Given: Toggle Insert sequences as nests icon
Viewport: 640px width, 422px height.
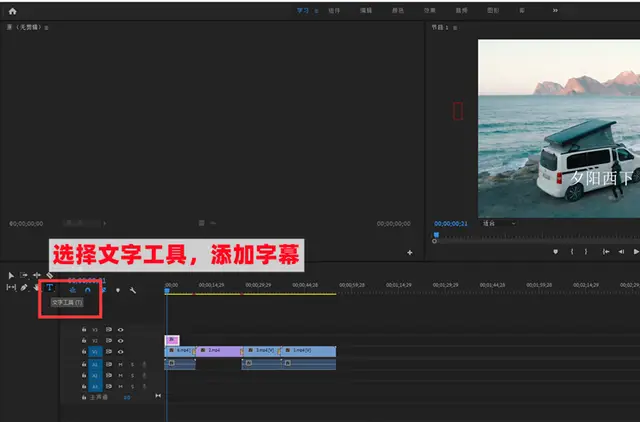Looking at the screenshot, I should [x=72, y=290].
